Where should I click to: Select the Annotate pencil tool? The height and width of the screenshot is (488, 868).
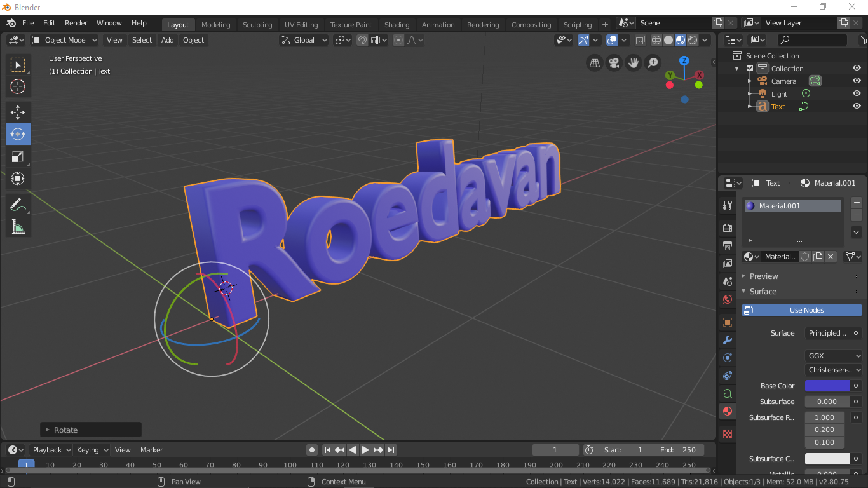(x=18, y=205)
